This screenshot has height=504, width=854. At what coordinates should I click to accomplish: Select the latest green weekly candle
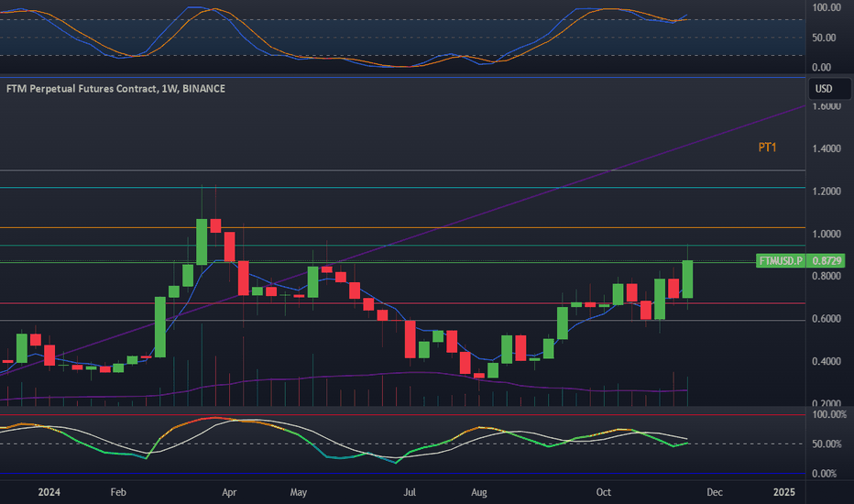pos(687,279)
